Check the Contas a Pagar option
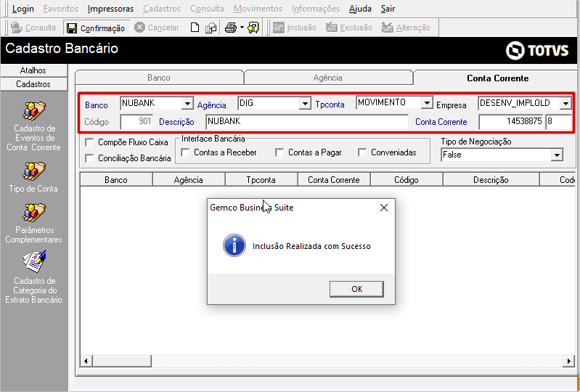 (279, 152)
